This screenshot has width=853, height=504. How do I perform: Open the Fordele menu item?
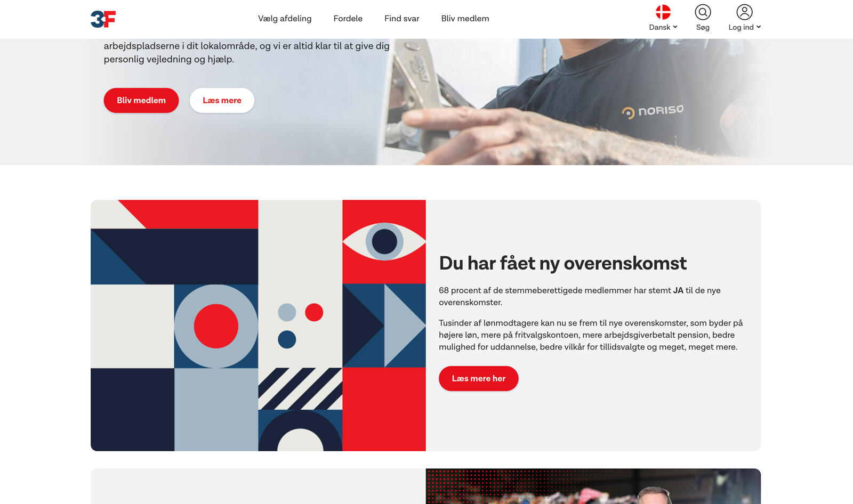coord(348,19)
